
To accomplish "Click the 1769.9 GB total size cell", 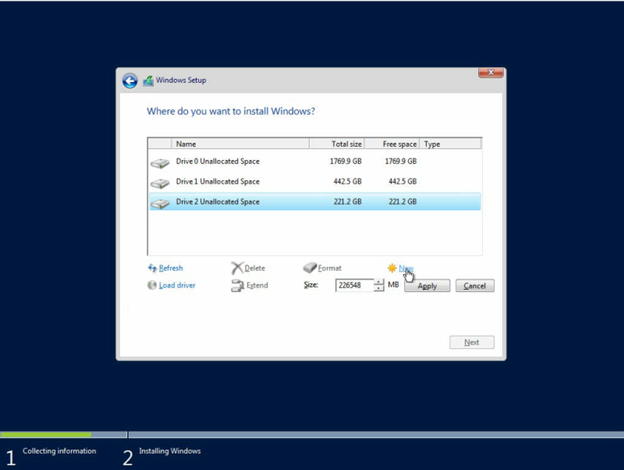I will pyautogui.click(x=345, y=161).
